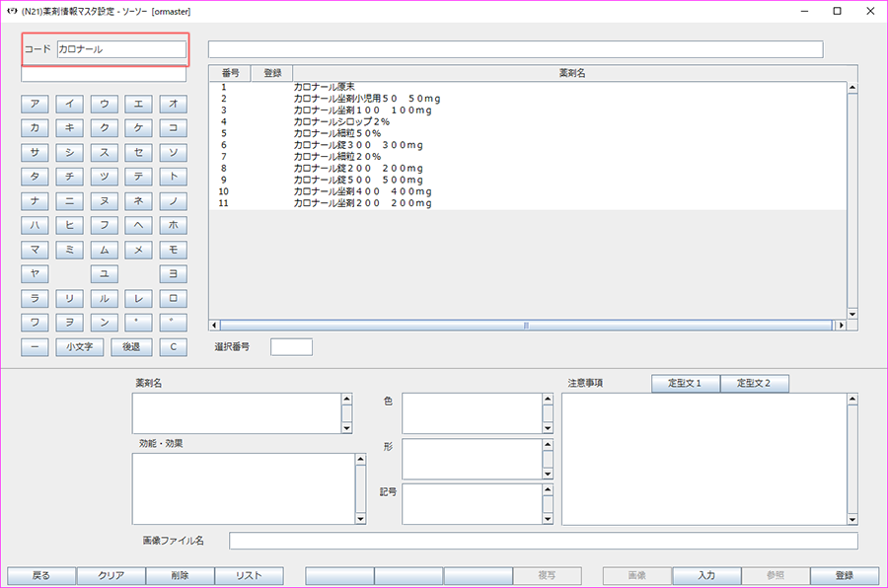Click the 画像ファイル名 text field

pyautogui.click(x=543, y=541)
